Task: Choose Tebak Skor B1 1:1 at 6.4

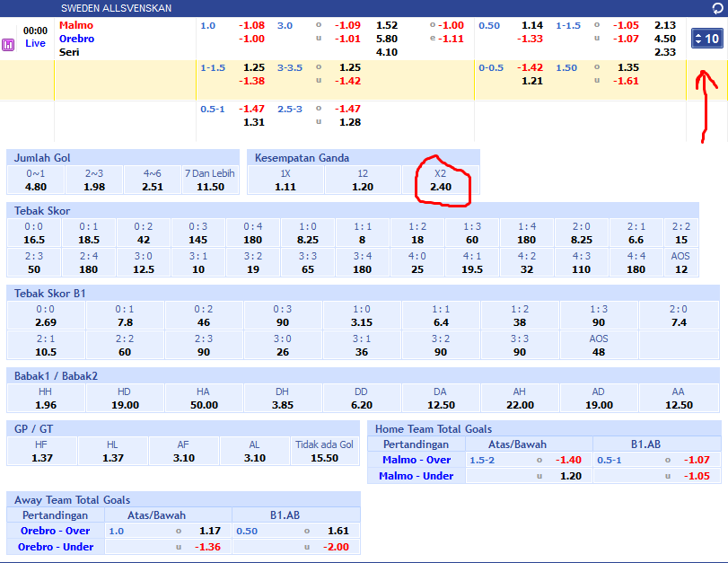Action: tap(441, 322)
